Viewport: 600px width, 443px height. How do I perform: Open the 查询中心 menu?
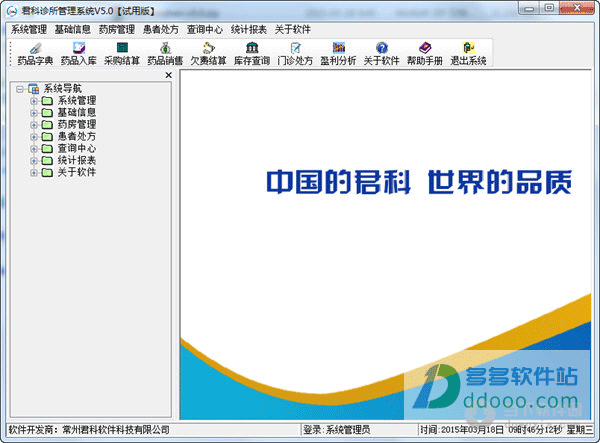(x=205, y=29)
